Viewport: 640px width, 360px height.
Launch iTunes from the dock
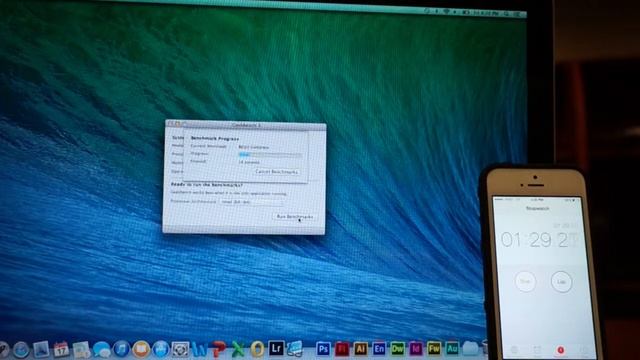click(121, 349)
